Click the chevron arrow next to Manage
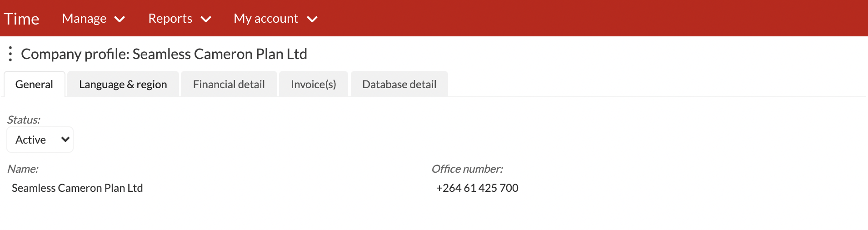 click(x=120, y=19)
